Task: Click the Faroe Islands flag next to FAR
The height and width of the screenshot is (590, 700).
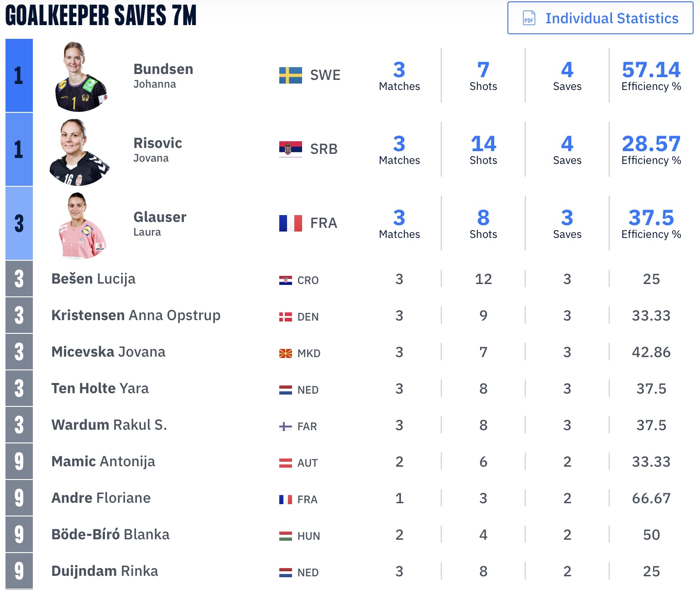Action: (x=286, y=427)
